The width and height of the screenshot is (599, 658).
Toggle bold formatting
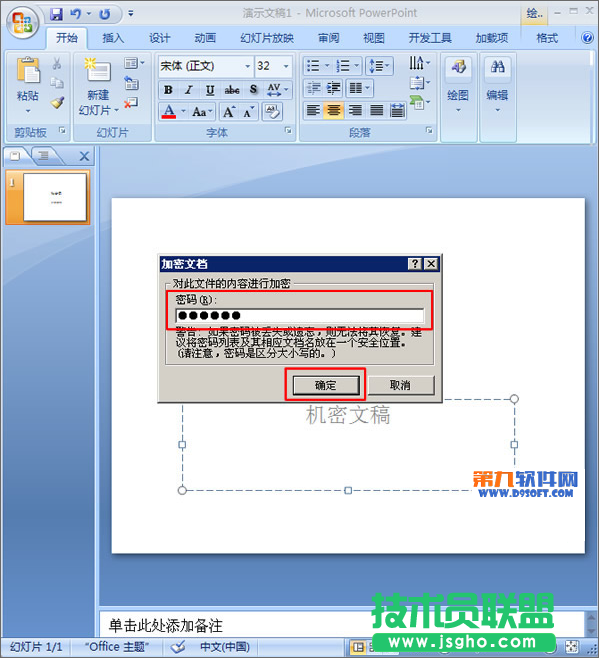click(168, 89)
